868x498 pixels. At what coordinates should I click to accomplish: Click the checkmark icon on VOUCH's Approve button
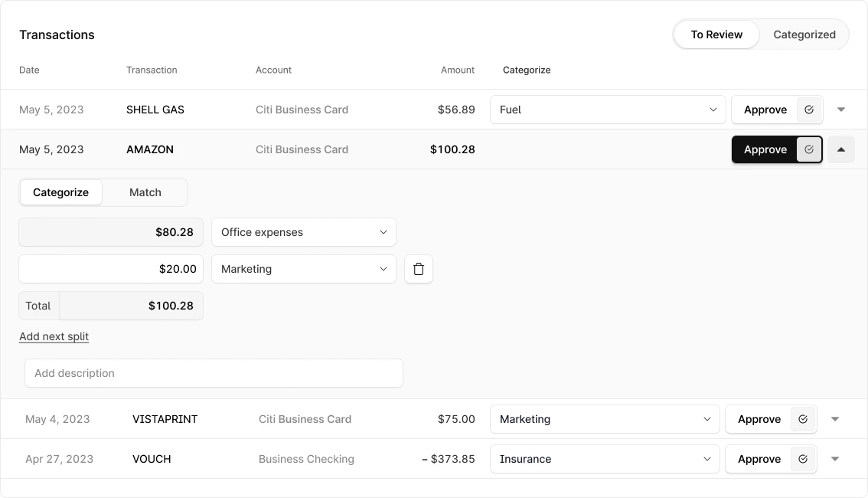[x=802, y=459]
